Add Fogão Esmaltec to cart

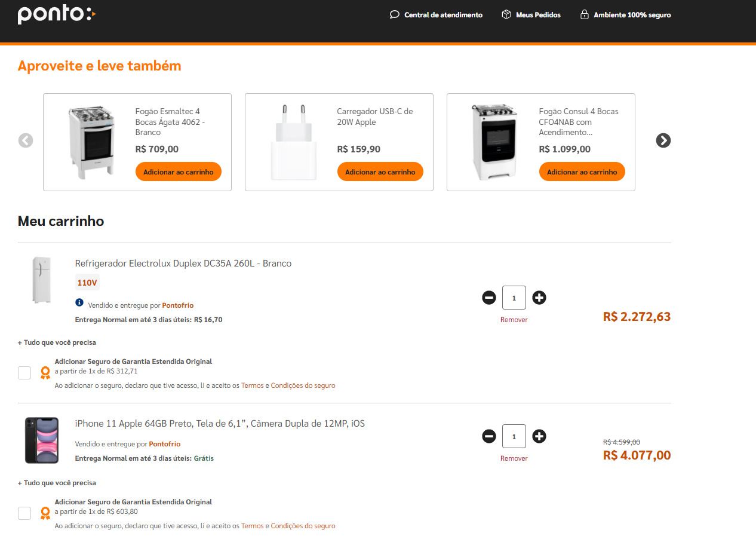point(179,171)
